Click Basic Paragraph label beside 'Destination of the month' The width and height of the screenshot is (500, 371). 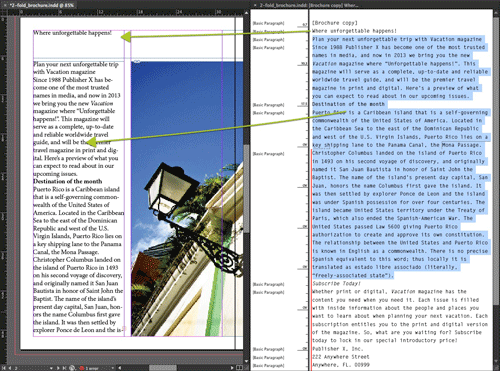pyautogui.click(x=268, y=105)
